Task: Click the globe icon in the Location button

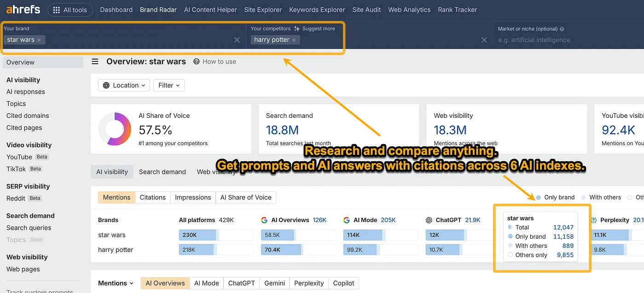Action: [x=106, y=85]
